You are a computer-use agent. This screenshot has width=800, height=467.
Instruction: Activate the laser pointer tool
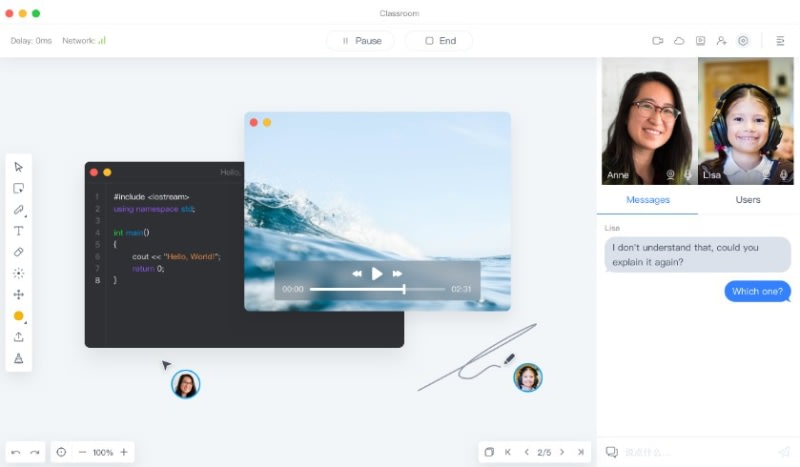tap(18, 274)
